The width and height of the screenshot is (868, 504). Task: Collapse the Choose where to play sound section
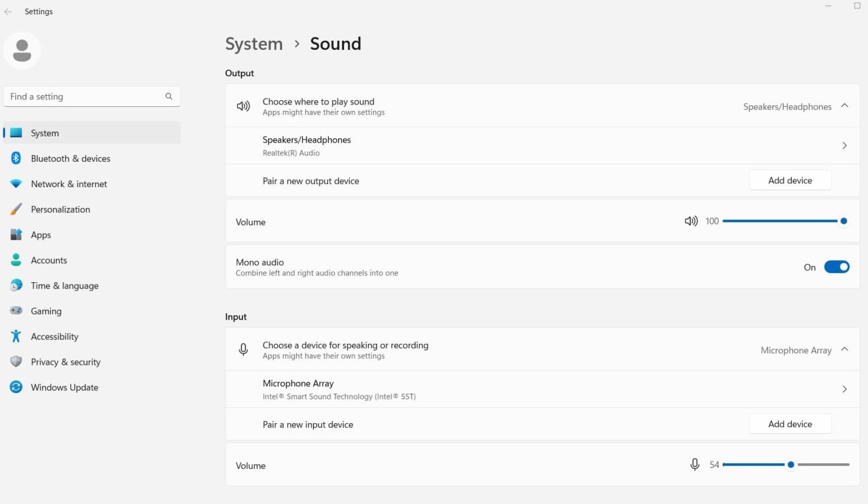[844, 105]
